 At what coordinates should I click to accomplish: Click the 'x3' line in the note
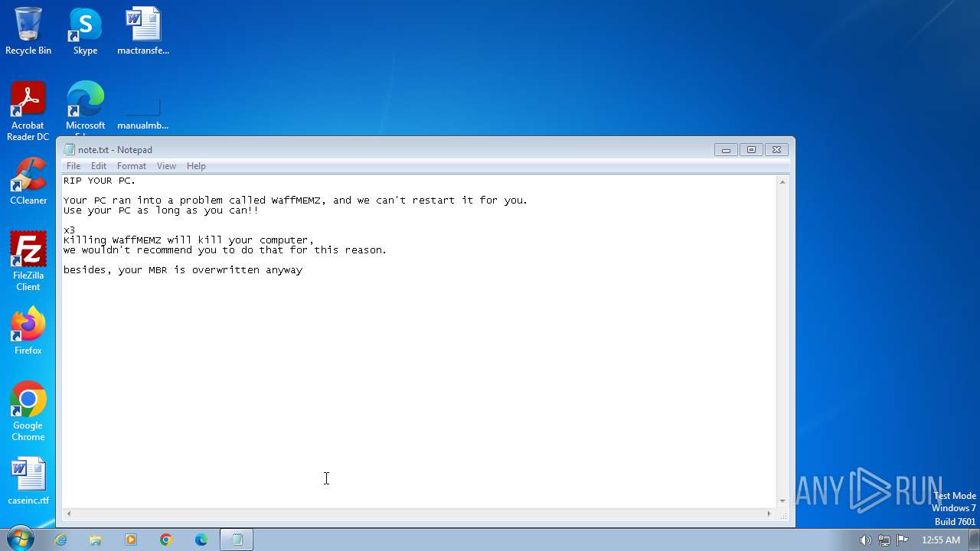[x=69, y=230]
